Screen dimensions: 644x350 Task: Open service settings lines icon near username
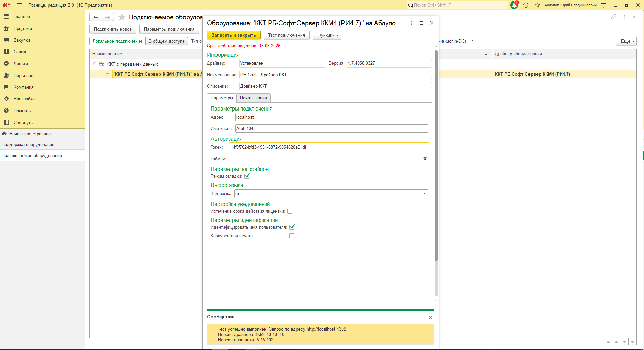[x=604, y=5]
